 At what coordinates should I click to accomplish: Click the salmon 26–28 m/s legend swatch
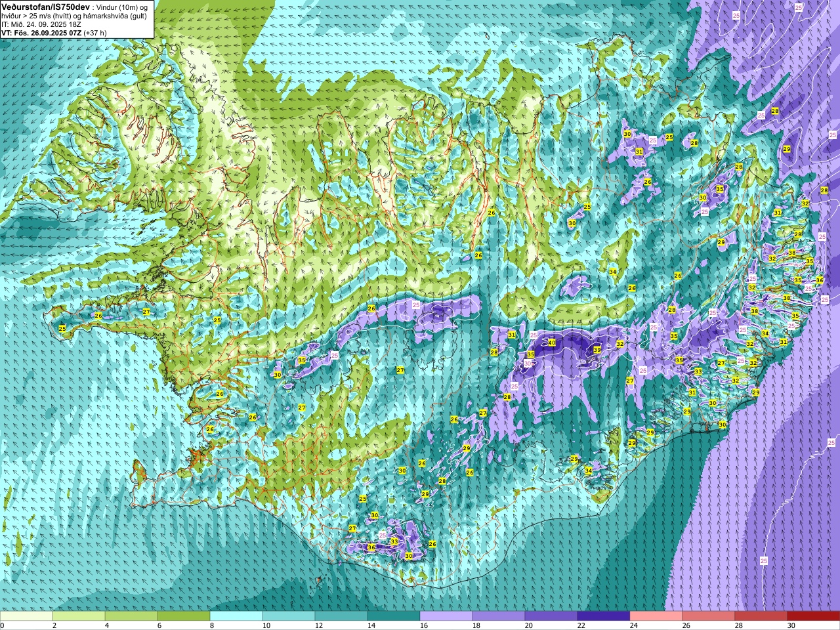(709, 616)
